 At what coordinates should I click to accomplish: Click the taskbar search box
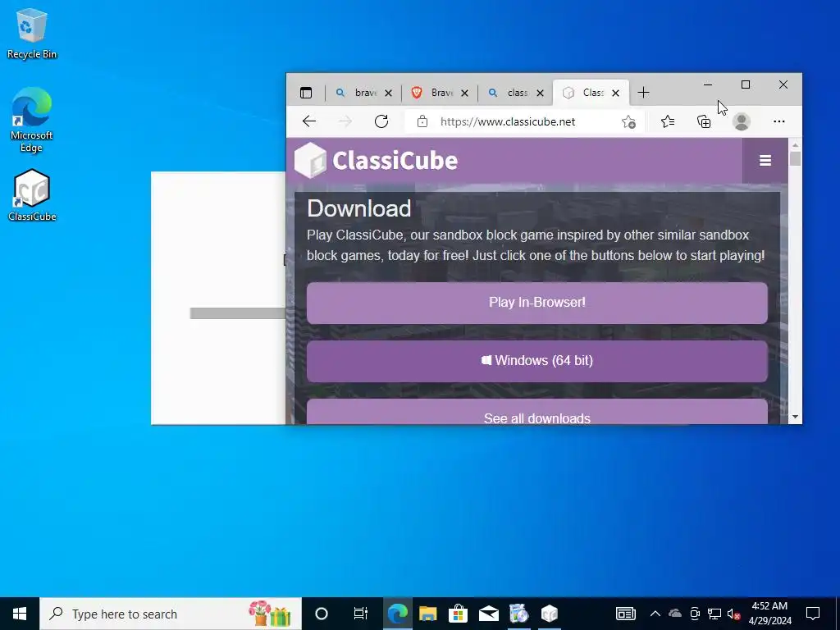[x=171, y=614]
